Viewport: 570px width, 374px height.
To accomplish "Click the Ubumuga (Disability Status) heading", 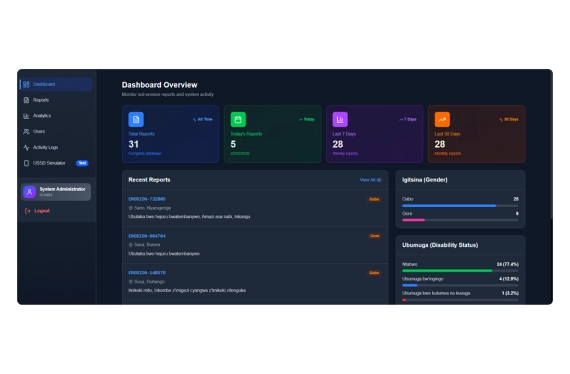I will 440,245.
